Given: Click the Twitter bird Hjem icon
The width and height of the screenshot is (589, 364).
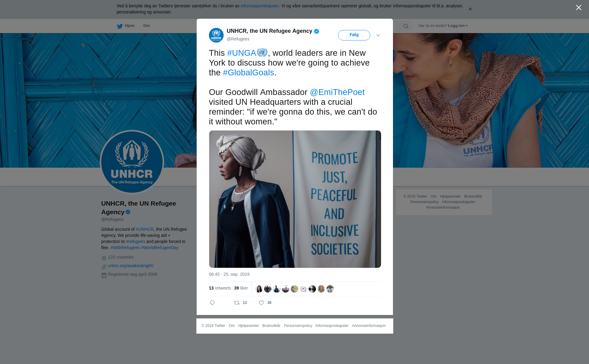Looking at the screenshot, I should point(120,26).
